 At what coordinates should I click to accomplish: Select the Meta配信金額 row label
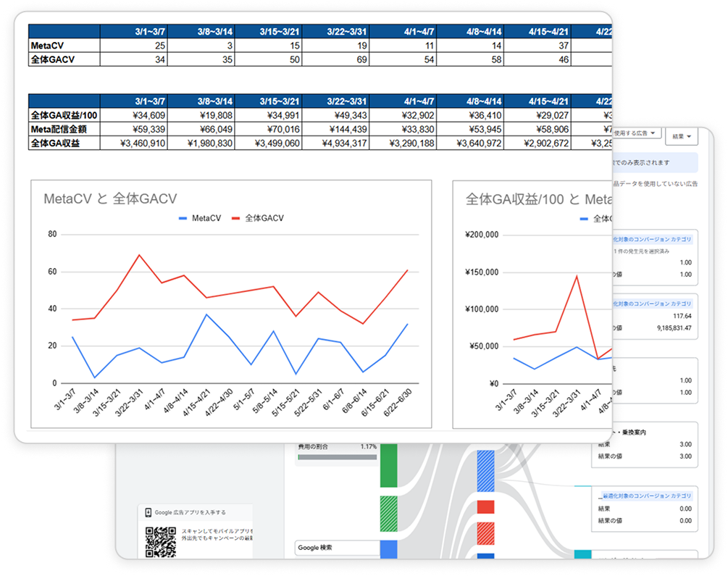coord(64,129)
